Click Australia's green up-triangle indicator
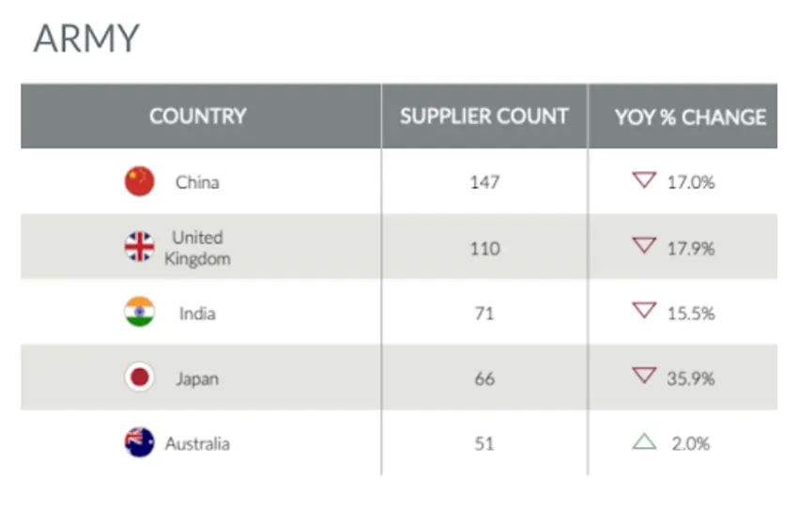This screenshot has height=509, width=812. [644, 441]
